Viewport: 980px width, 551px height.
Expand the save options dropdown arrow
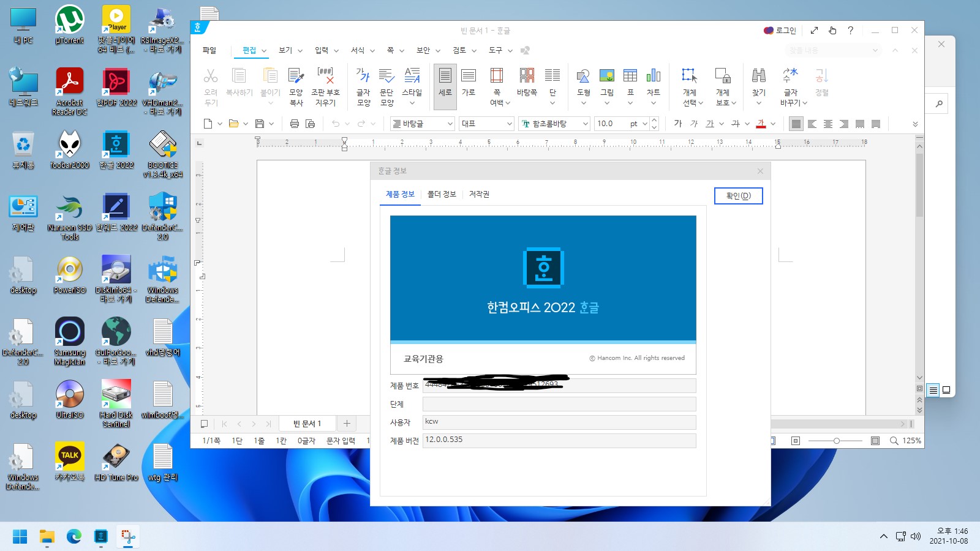point(271,124)
